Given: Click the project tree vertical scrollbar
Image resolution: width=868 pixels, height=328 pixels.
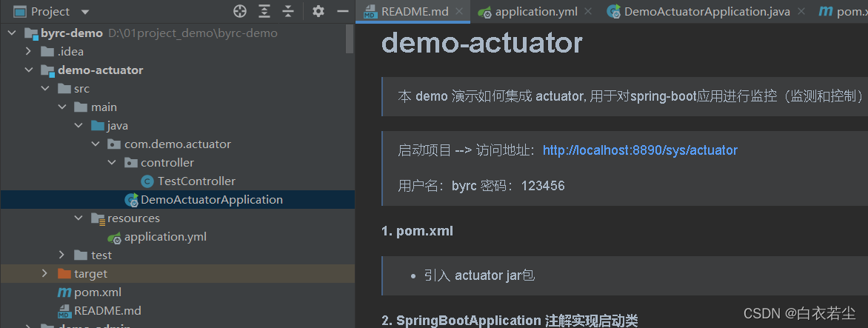Looking at the screenshot, I should [x=350, y=39].
